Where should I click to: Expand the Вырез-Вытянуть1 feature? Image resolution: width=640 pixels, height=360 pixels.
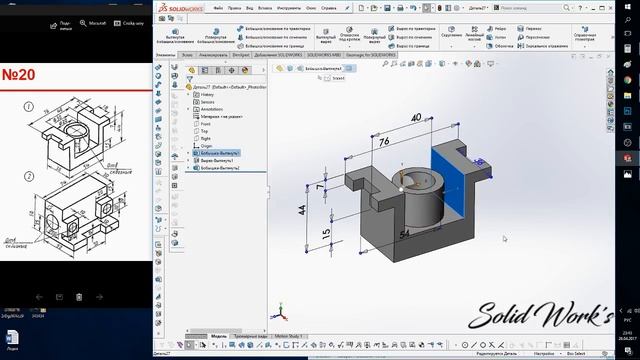point(188,160)
